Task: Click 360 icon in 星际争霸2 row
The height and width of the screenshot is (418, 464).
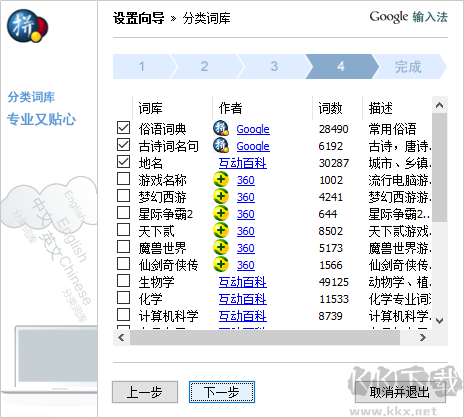Action: pyautogui.click(x=221, y=213)
